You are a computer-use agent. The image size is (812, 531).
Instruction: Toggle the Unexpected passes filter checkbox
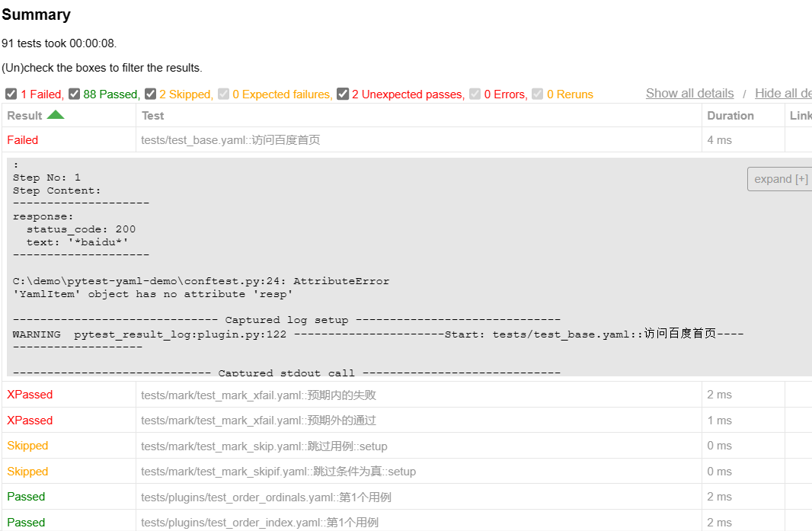click(x=342, y=94)
